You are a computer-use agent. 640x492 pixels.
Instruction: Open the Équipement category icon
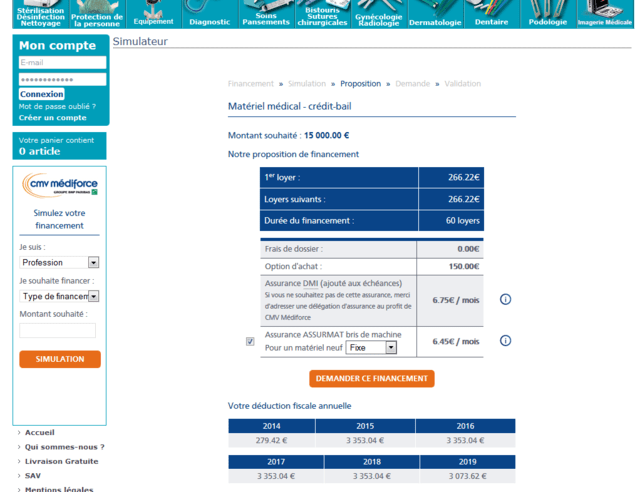[x=153, y=14]
